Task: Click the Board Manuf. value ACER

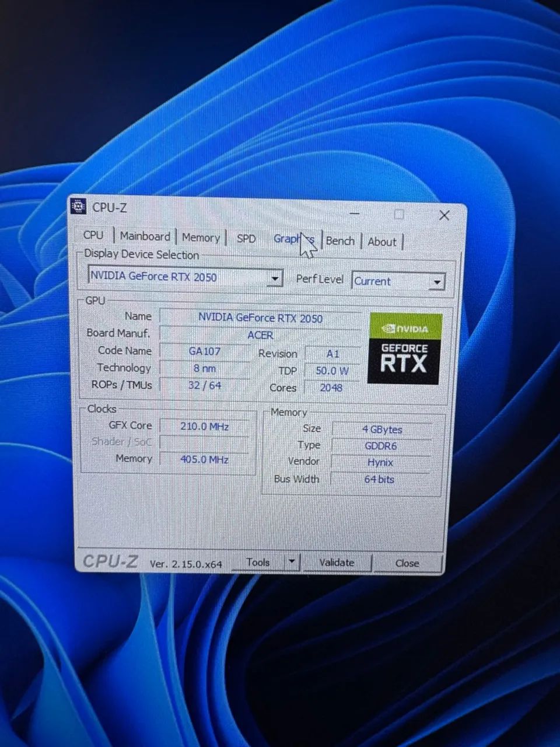Action: [260, 335]
